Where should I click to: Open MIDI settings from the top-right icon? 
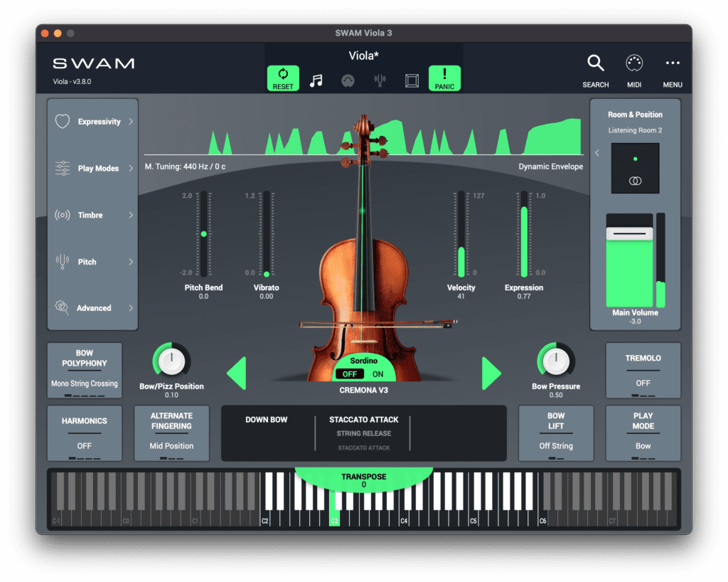[633, 63]
